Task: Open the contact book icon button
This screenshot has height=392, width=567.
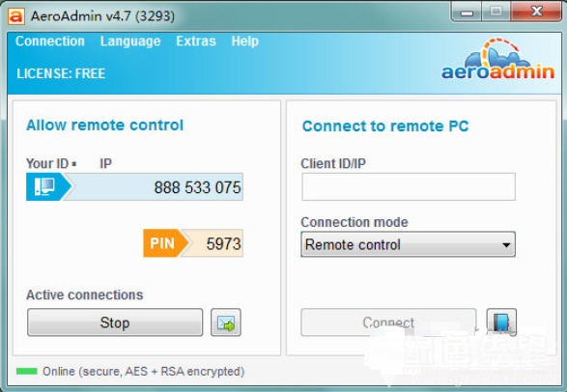Action: (x=501, y=322)
